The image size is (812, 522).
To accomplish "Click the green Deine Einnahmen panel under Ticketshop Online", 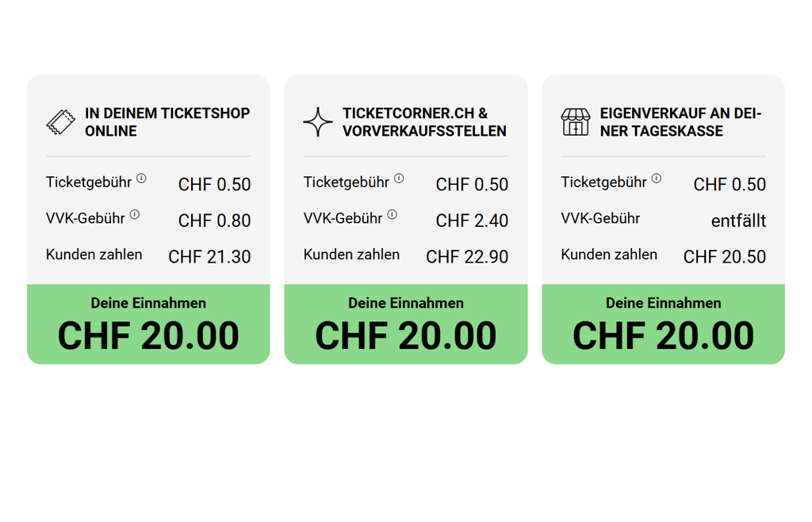I will pos(148,324).
